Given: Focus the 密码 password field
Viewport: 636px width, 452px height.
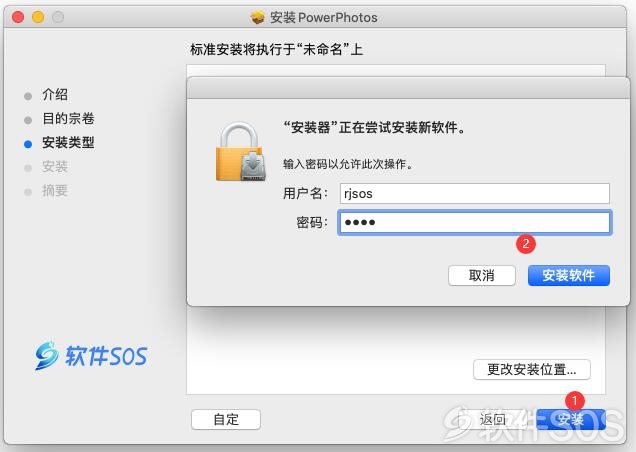Looking at the screenshot, I should tap(475, 222).
